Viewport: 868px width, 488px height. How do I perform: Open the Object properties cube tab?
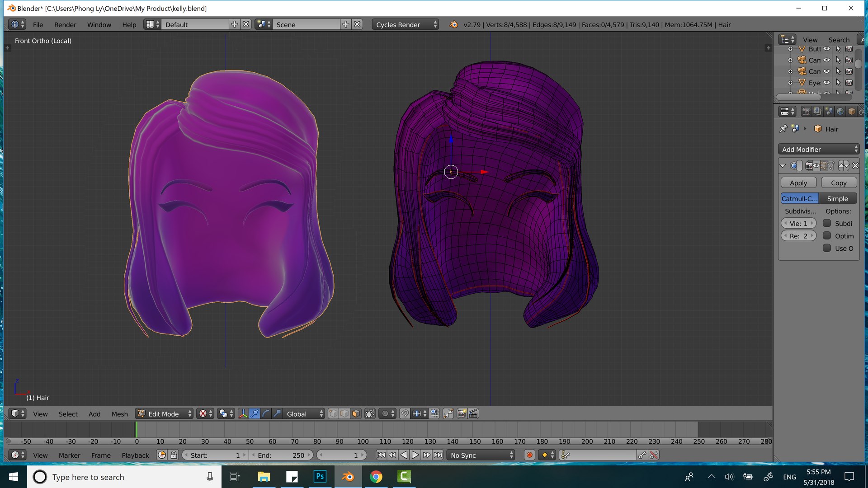tap(851, 112)
